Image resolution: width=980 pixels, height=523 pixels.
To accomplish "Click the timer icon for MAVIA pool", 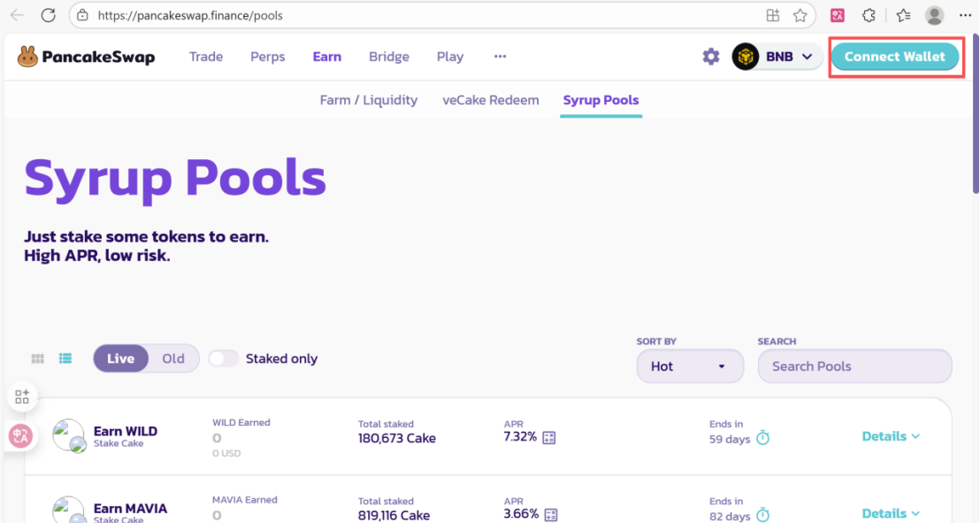I will tap(762, 515).
